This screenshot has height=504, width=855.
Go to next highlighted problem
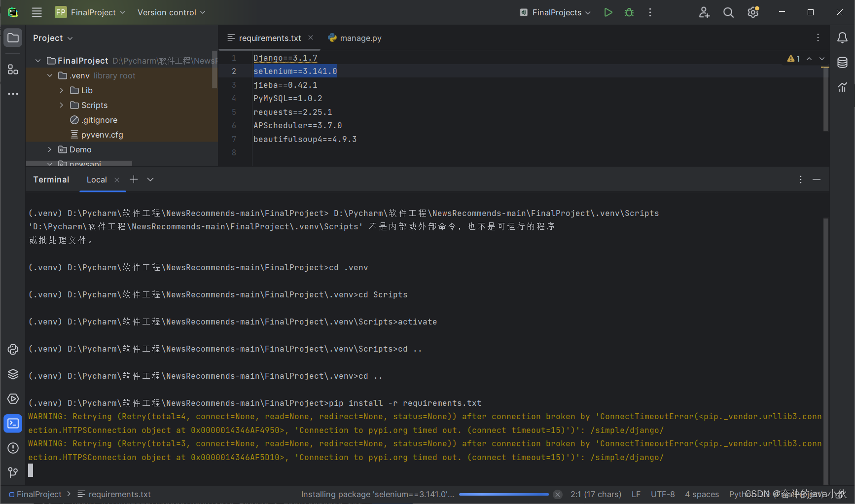[822, 59]
